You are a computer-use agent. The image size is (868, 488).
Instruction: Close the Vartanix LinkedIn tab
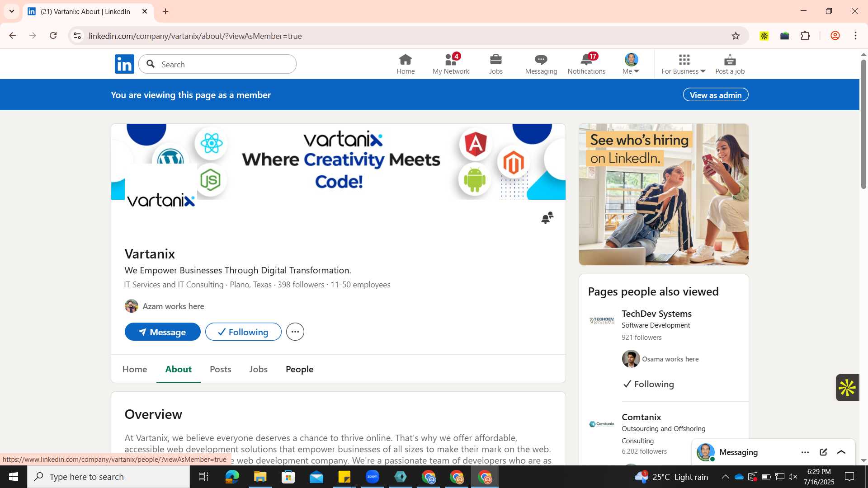pyautogui.click(x=145, y=11)
